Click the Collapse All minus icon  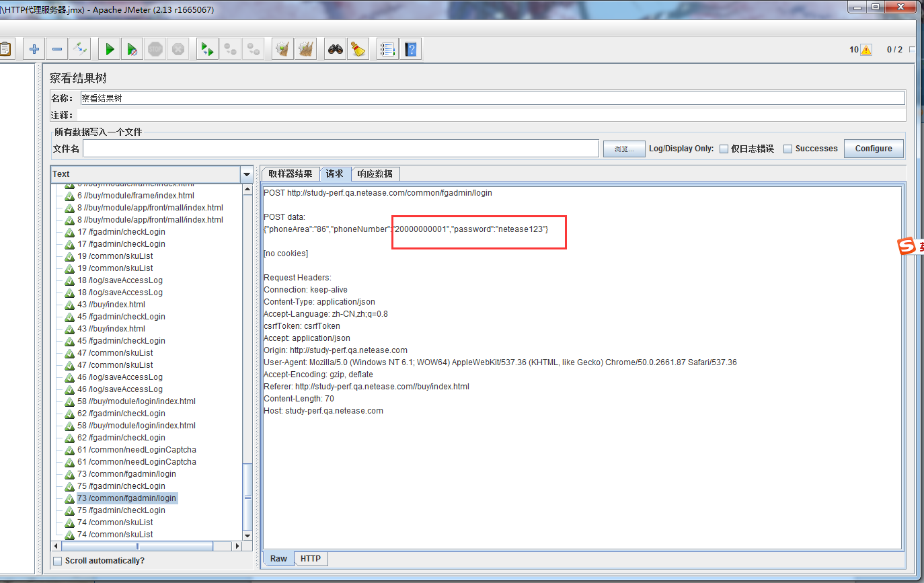(57, 49)
